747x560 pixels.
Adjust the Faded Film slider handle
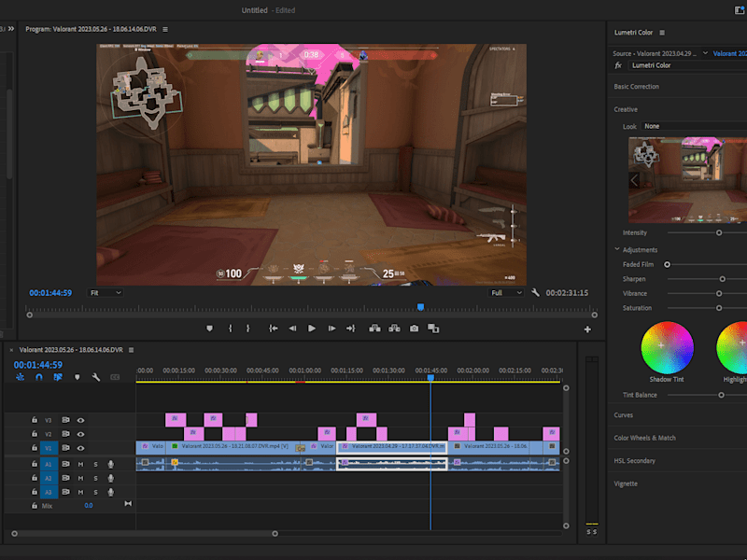667,265
